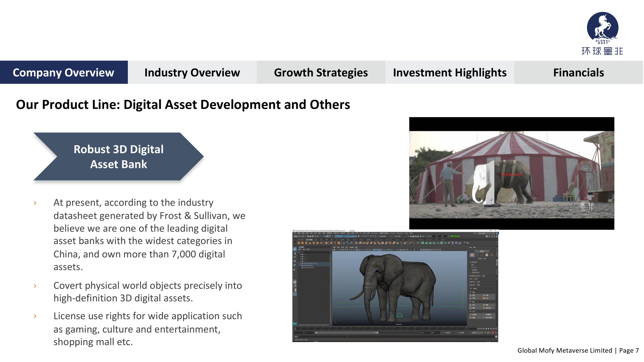Pick the polygon Type T shelf icon
Viewport: 644px width, 362px height.
coord(335,243)
